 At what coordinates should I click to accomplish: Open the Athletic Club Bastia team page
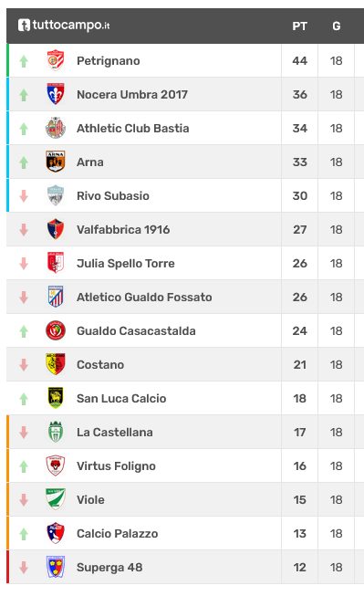pyautogui.click(x=133, y=128)
